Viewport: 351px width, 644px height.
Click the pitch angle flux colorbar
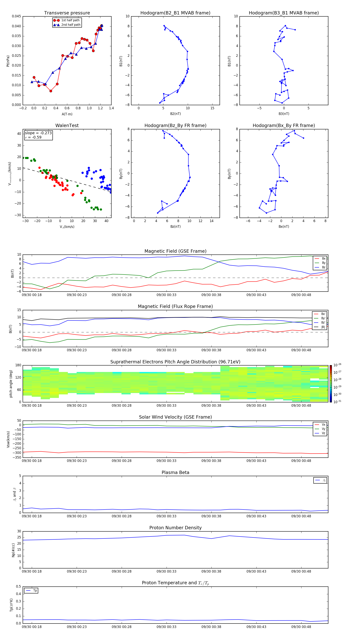coord(331,384)
